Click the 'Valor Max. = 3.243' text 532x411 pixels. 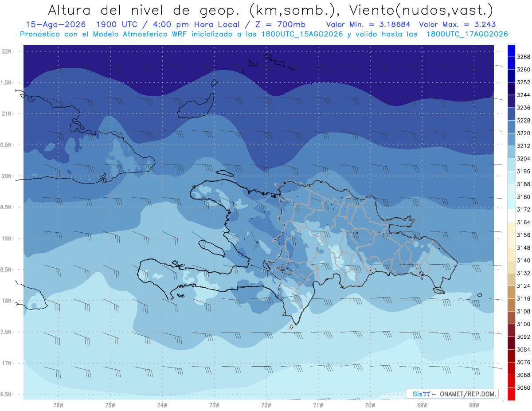[457, 24]
